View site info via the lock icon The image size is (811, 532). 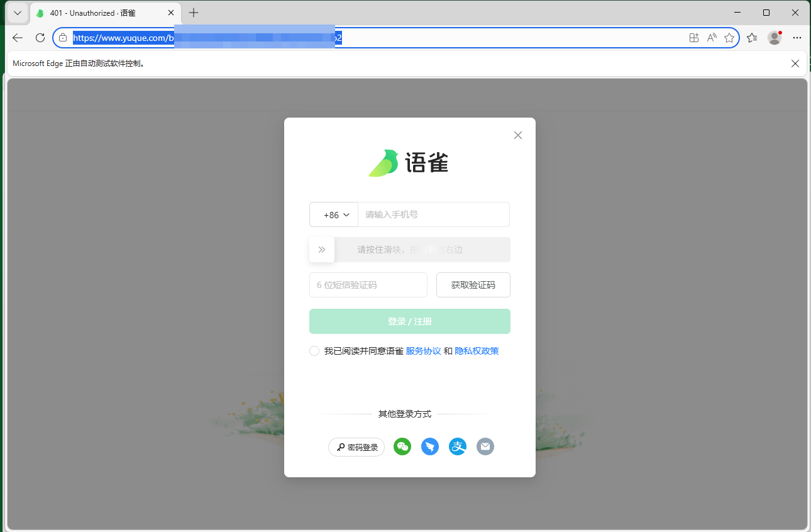point(63,38)
